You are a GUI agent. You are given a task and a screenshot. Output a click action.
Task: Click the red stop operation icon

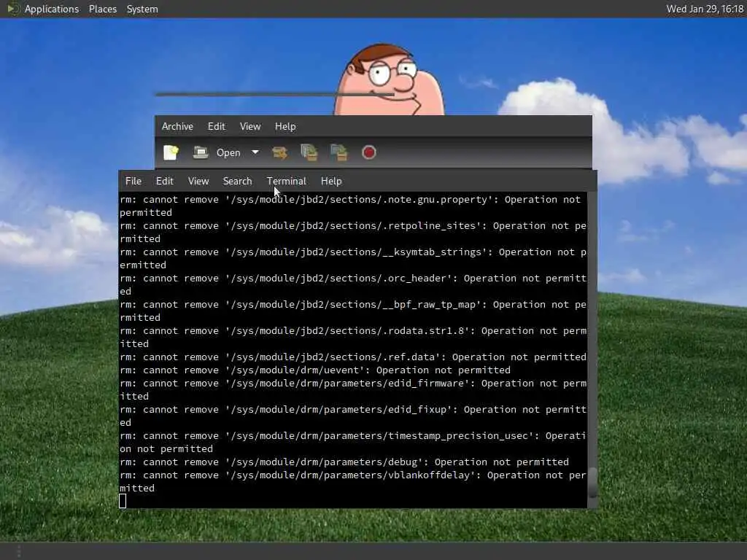(x=368, y=152)
